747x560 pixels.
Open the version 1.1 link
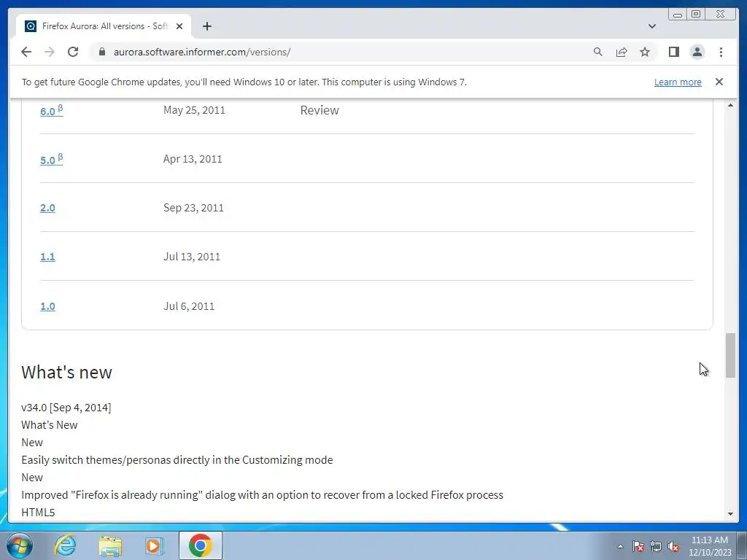coord(47,257)
